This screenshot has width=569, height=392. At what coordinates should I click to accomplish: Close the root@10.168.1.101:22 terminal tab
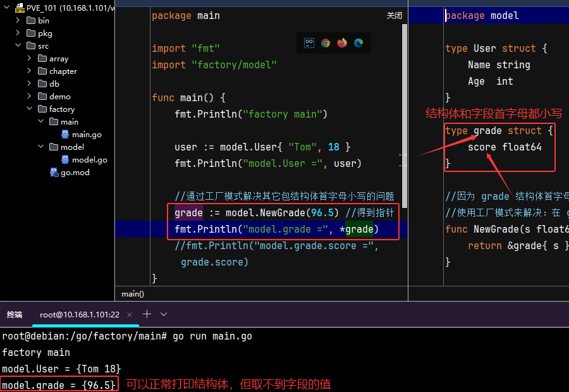[x=130, y=314]
